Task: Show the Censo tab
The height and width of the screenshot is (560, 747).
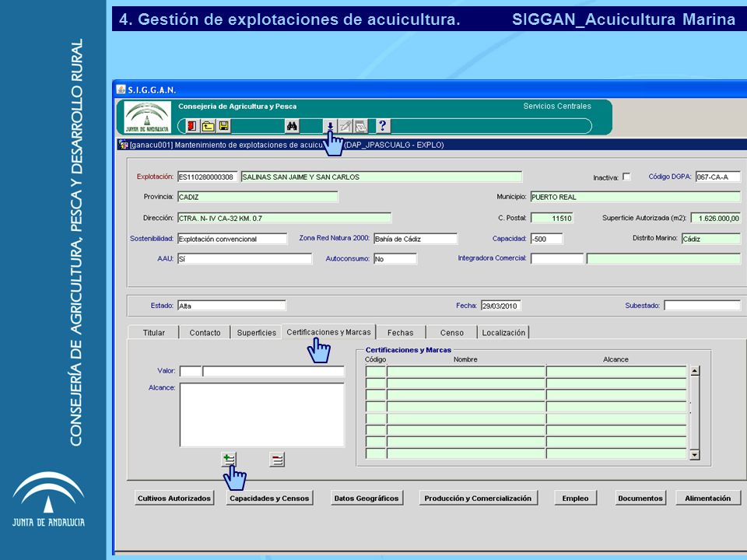Action: click(x=451, y=332)
